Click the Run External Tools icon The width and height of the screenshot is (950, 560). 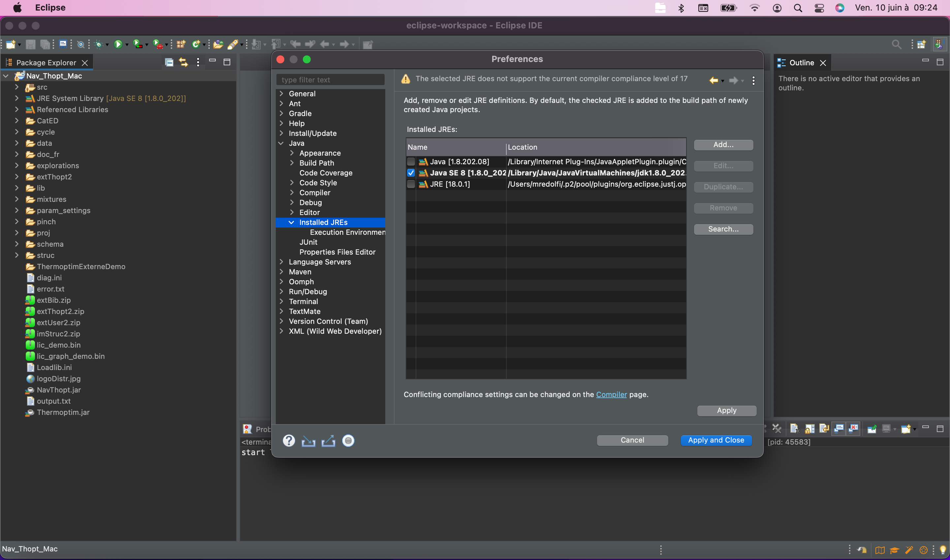click(158, 45)
